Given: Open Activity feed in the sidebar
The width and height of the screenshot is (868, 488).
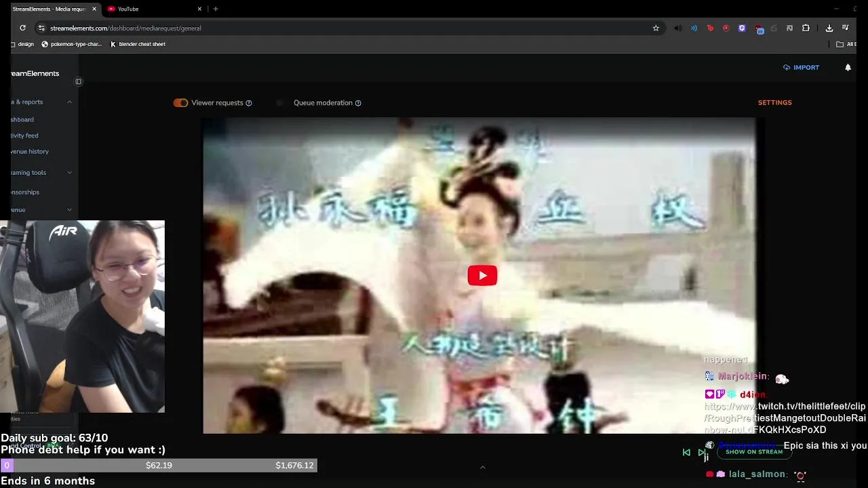Looking at the screenshot, I should (x=24, y=136).
